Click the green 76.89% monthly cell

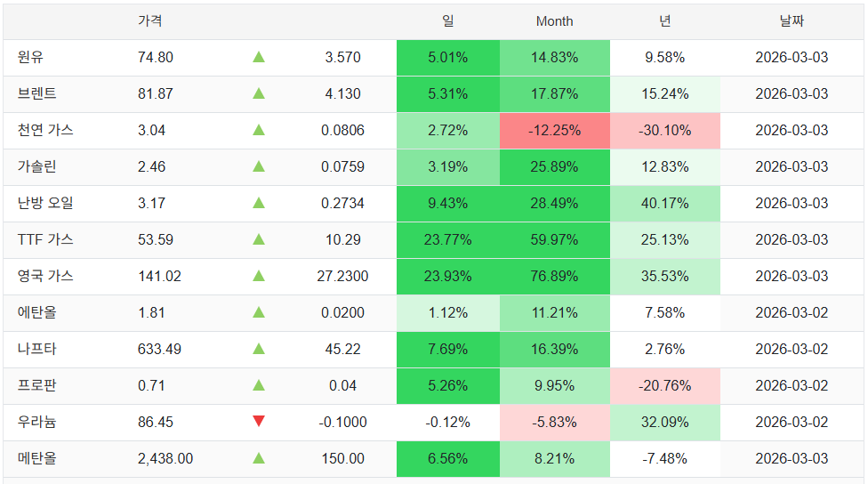554,276
